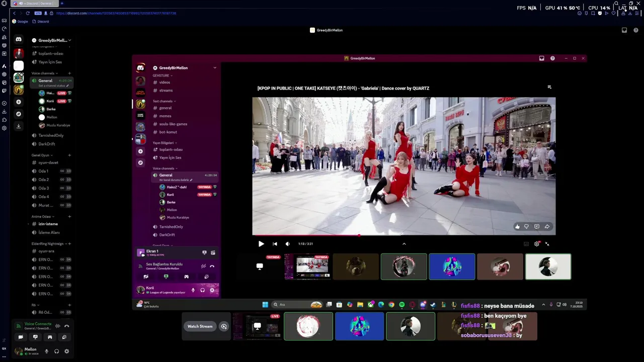
Task: Toggle volume icon in streamed player
Action: 288,244
